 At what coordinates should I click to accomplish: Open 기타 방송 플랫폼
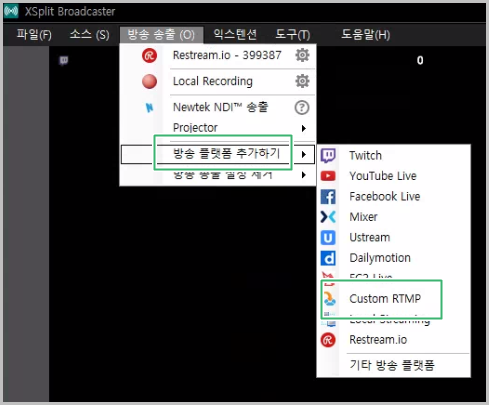click(392, 365)
